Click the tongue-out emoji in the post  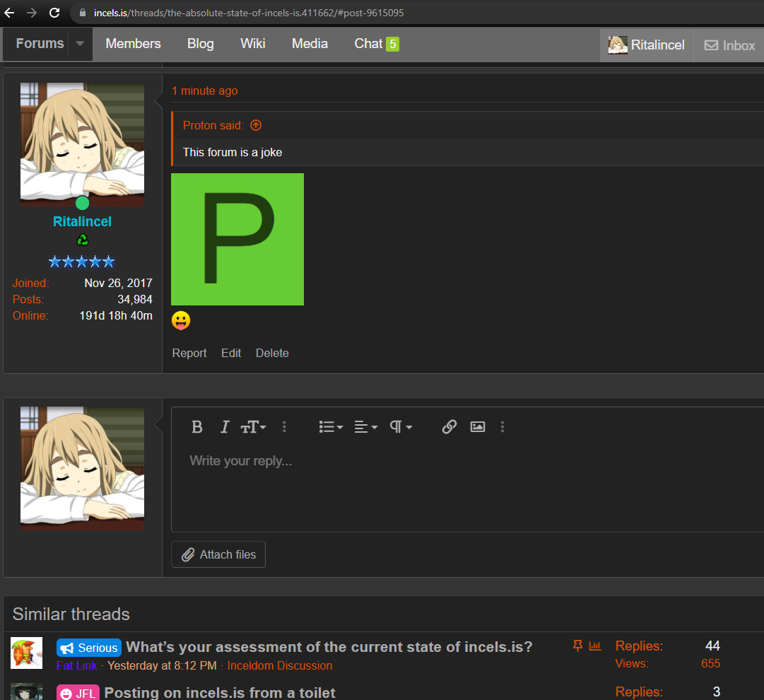[x=181, y=320]
